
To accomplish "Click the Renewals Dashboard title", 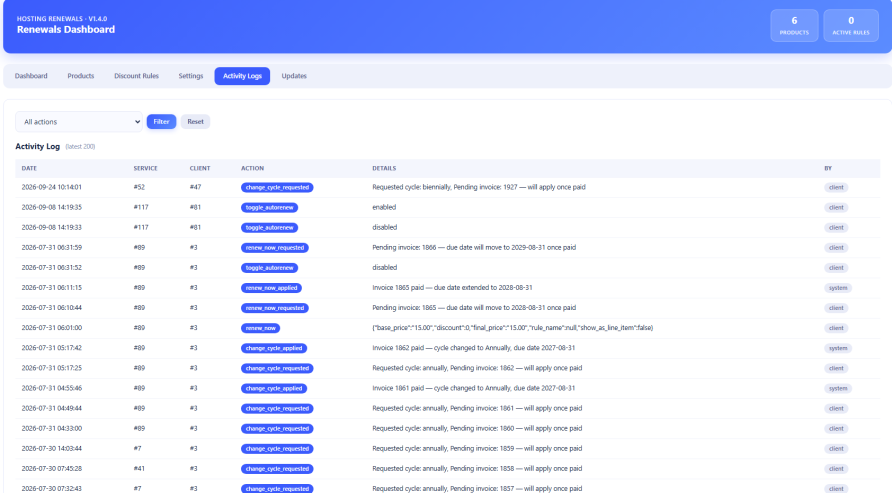I will tap(66, 30).
